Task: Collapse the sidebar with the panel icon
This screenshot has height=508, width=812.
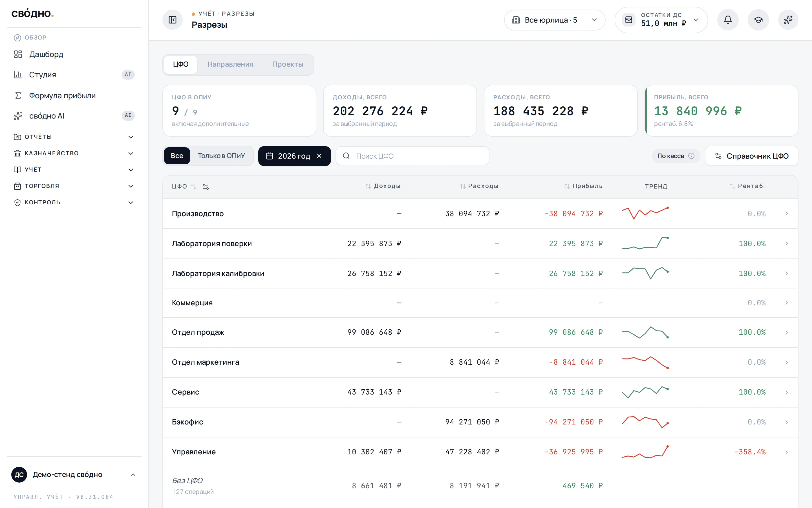Action: click(173, 20)
